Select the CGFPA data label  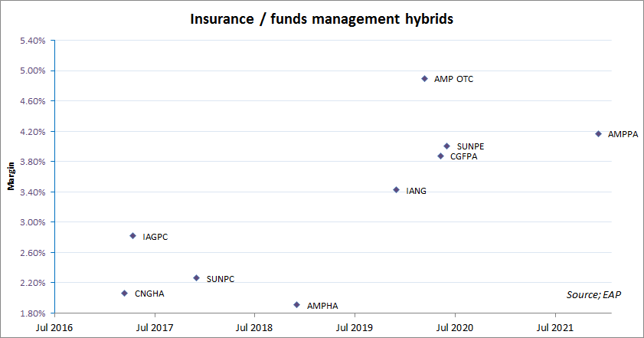(464, 156)
